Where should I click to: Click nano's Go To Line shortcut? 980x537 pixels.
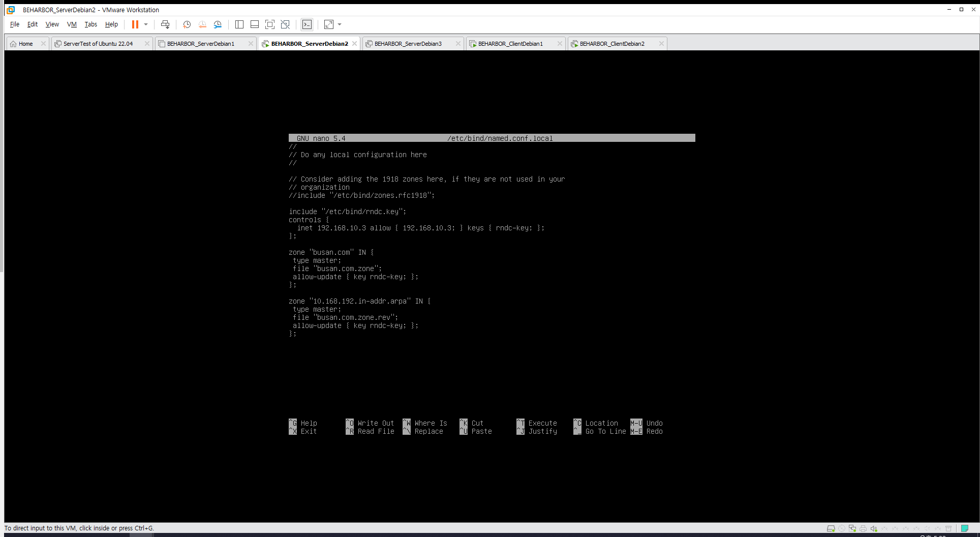coord(600,431)
